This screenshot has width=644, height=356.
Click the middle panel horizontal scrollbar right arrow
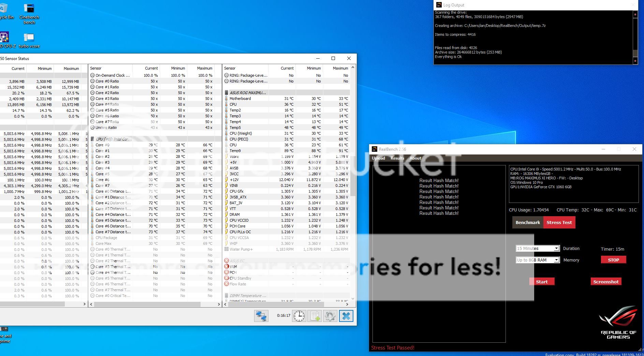pos(219,304)
